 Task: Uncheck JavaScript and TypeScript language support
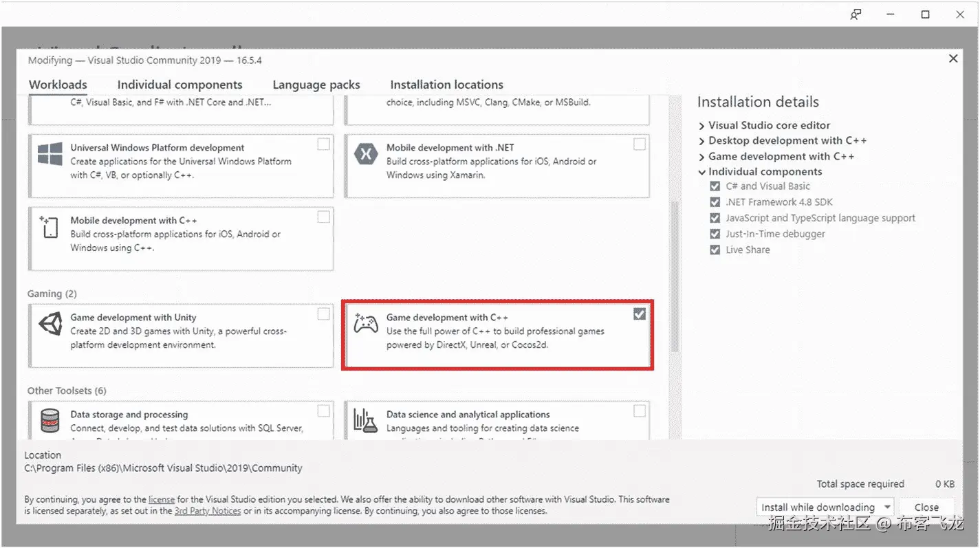coord(715,218)
